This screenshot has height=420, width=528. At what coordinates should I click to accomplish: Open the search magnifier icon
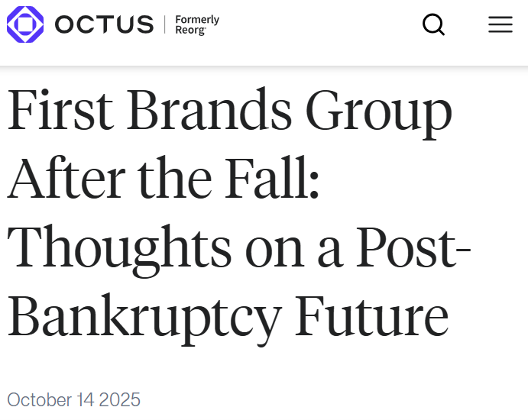coord(433,24)
